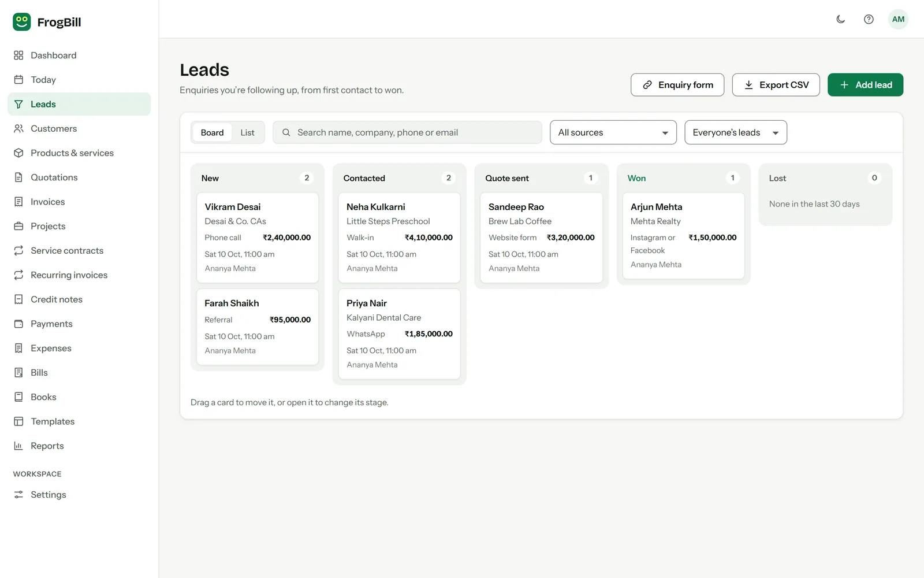Click the Reports chart icon
924x578 pixels.
[18, 446]
